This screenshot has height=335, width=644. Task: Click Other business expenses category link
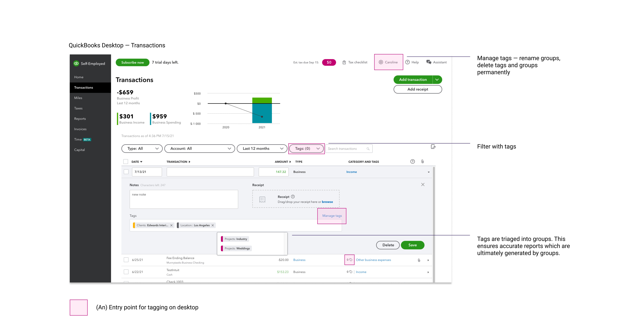pos(373,260)
